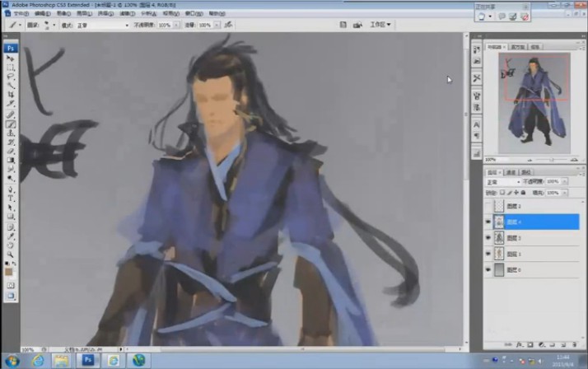The image size is (588, 369).
Task: Select the Type tool
Action: (11, 199)
